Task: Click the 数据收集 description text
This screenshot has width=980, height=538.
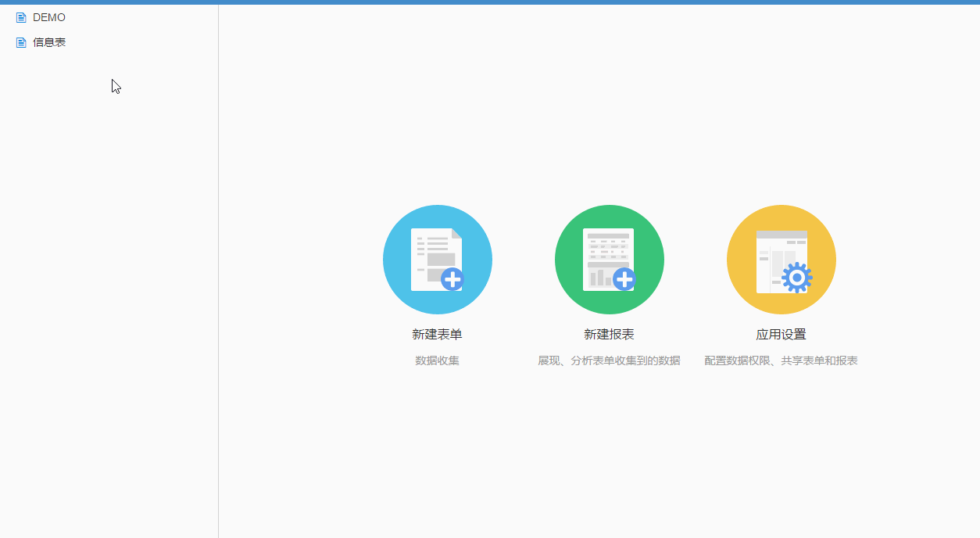Action: click(437, 360)
